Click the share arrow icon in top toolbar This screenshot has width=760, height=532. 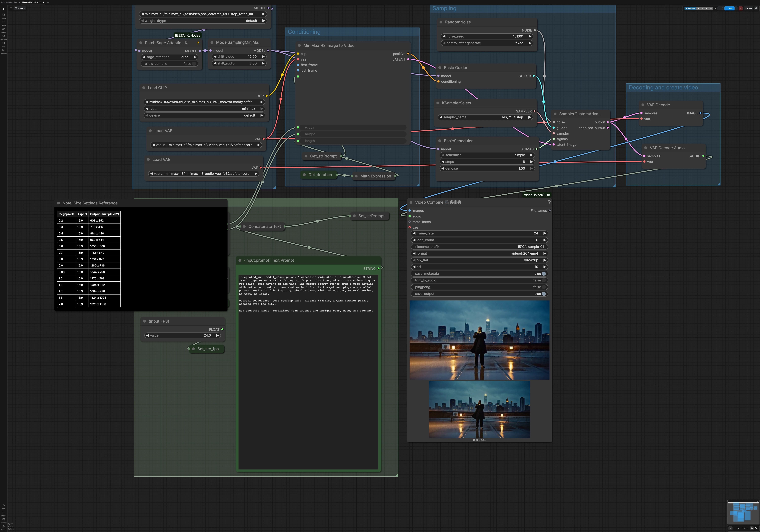711,8
